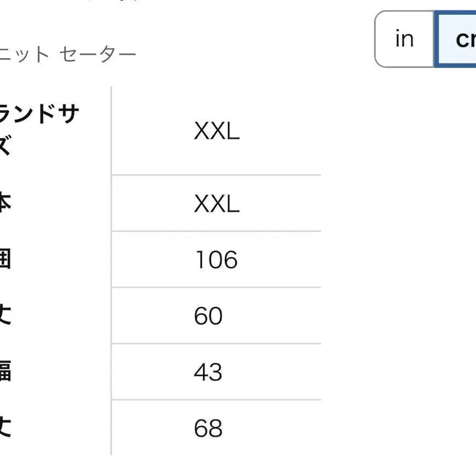This screenshot has height=476, width=476.
Task: Select the 68 measurement cell
Action: click(x=208, y=428)
